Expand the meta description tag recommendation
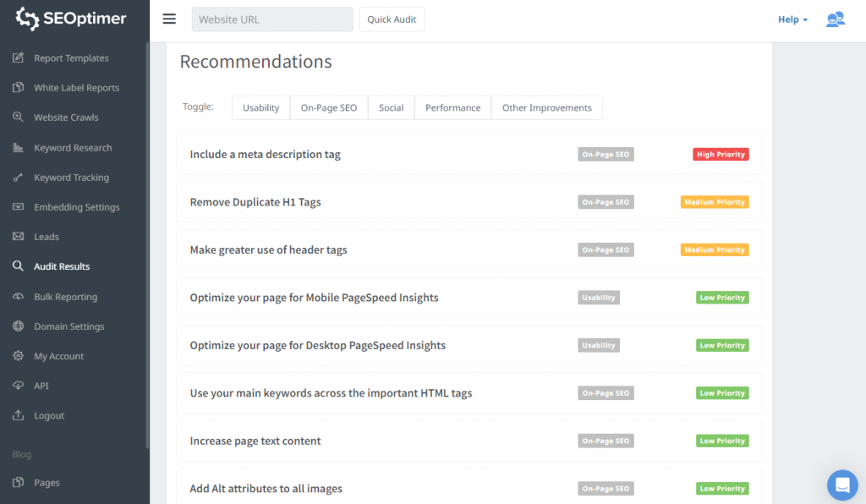 266,155
